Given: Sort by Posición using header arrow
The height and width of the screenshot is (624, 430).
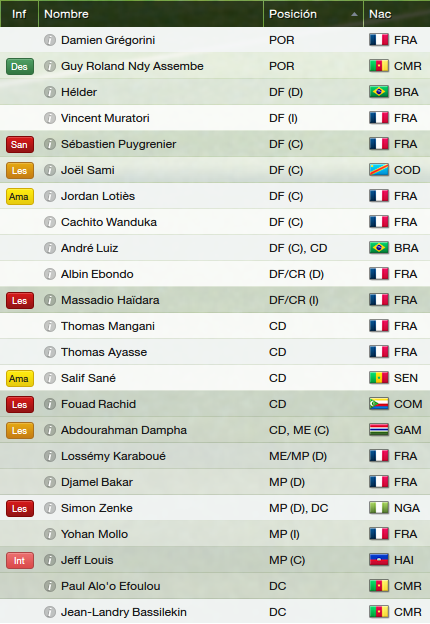Looking at the screenshot, I should pyautogui.click(x=354, y=14).
